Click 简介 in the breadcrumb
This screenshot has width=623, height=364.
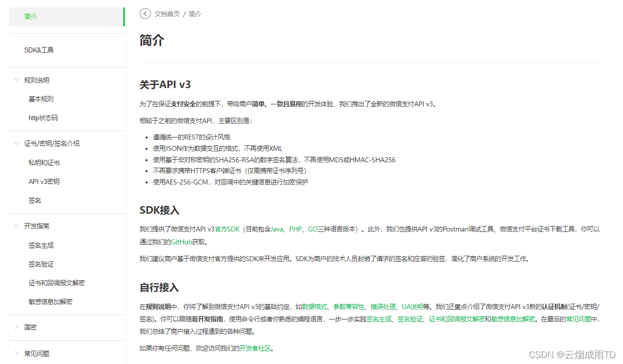tap(195, 14)
